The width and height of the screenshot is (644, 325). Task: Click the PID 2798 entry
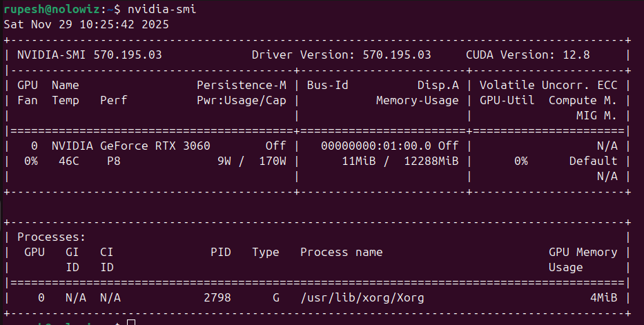(217, 297)
